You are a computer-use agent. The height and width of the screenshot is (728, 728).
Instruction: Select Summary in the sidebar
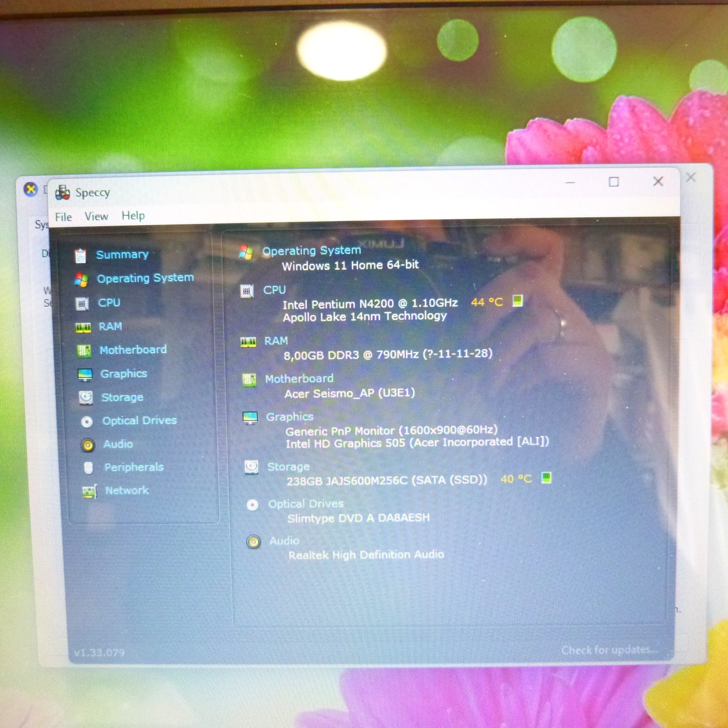(122, 254)
